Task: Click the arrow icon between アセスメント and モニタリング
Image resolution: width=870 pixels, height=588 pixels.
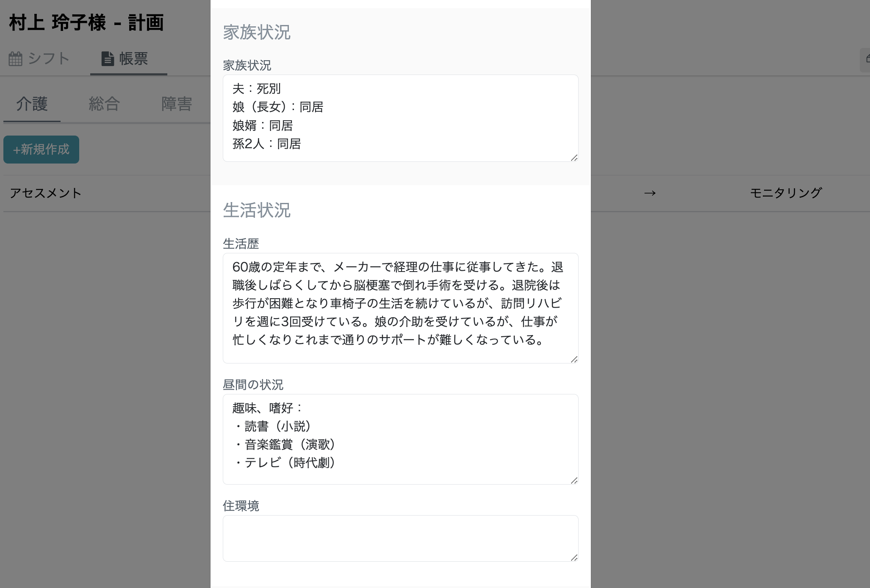Action: (649, 193)
